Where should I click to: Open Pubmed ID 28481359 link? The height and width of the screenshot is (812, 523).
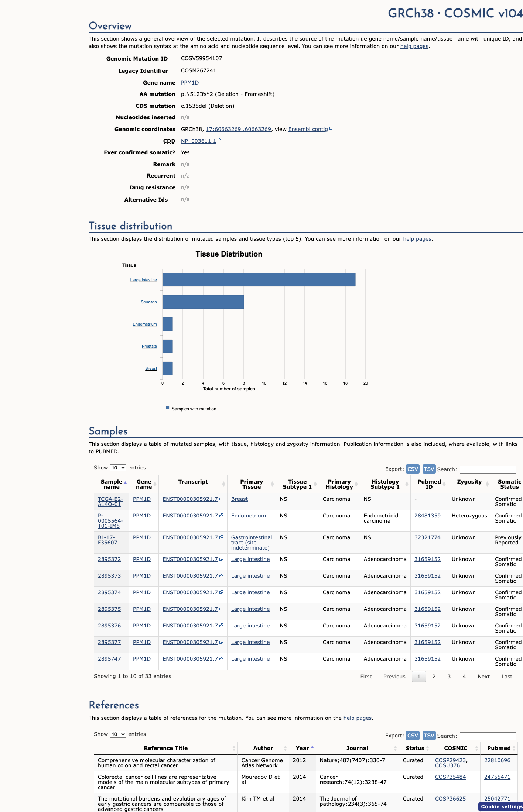(x=427, y=516)
